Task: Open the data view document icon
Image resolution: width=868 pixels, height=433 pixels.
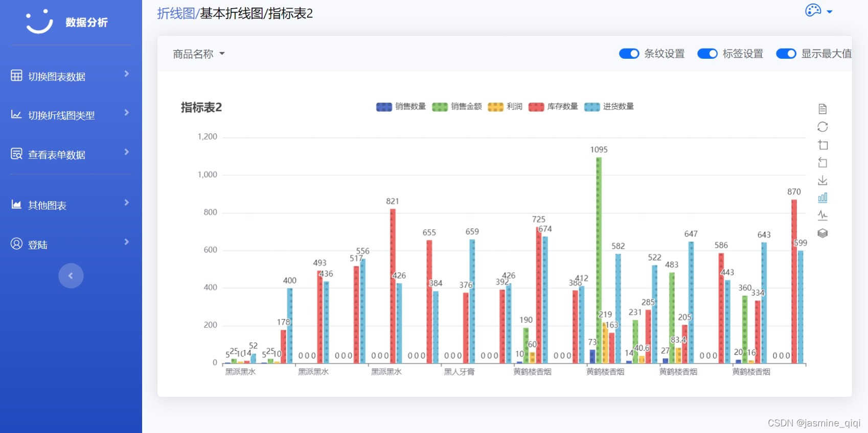Action: 823,109
